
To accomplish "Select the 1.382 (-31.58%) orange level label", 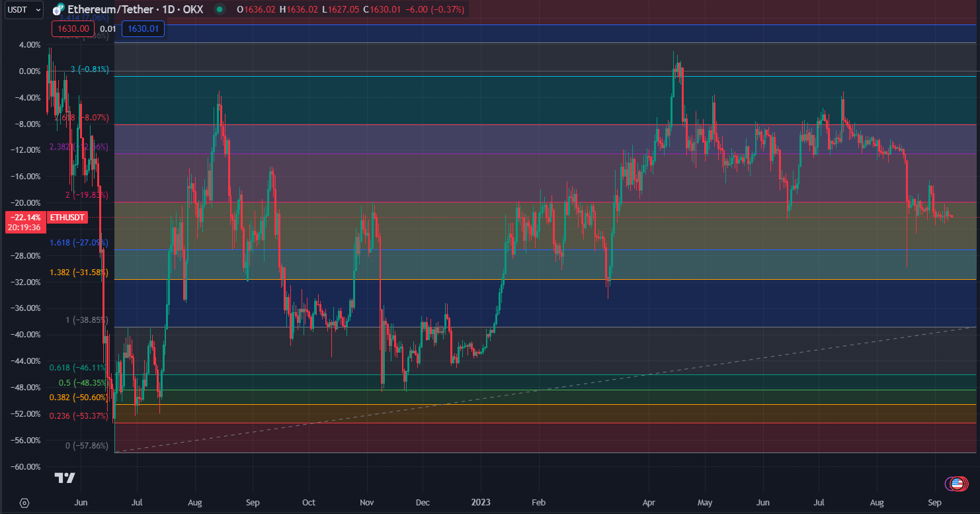I will point(79,273).
